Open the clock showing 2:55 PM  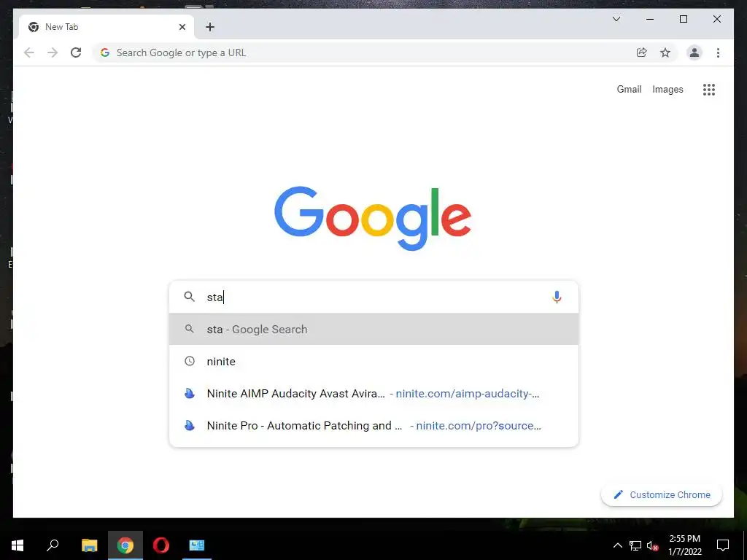click(x=684, y=545)
